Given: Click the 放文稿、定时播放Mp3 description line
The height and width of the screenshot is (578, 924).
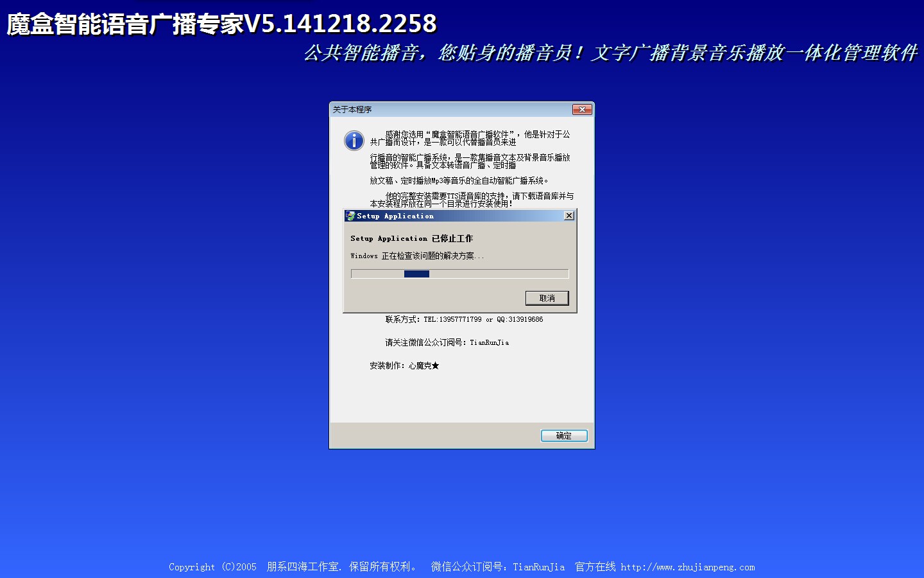Looking at the screenshot, I should [459, 180].
